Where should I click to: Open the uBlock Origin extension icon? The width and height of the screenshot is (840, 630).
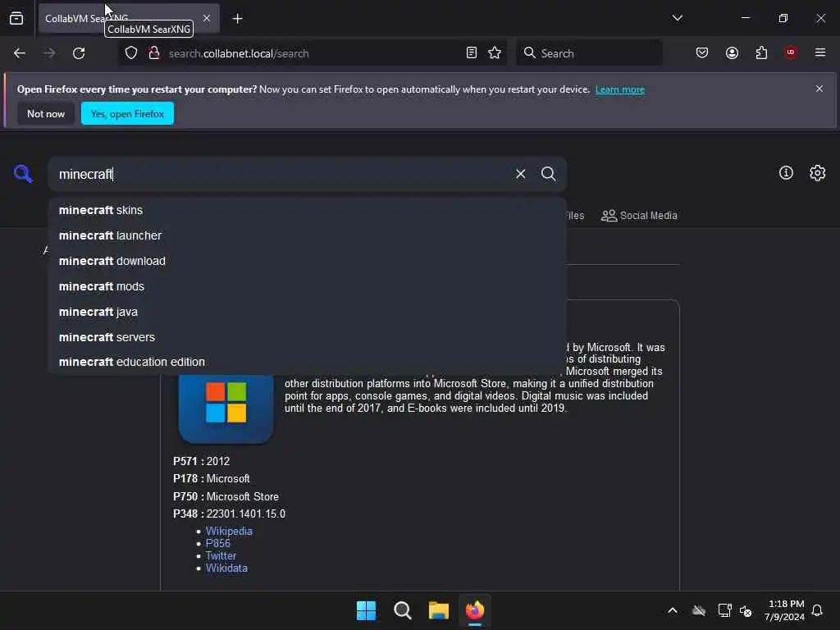click(791, 52)
